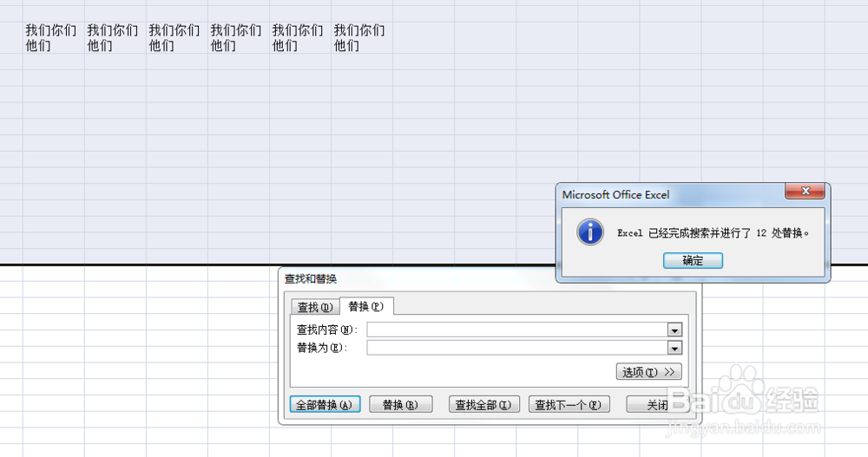Select the 替换(P) tab

pos(366,306)
